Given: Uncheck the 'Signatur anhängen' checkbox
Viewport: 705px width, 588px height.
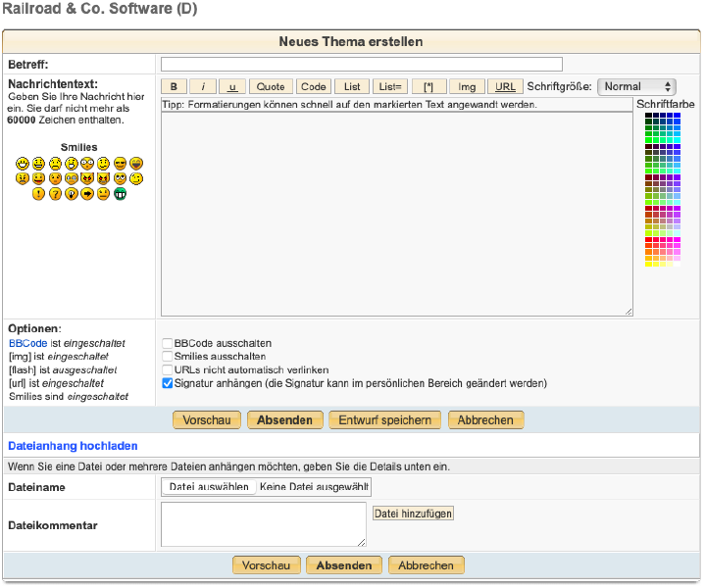Looking at the screenshot, I should click(x=168, y=384).
